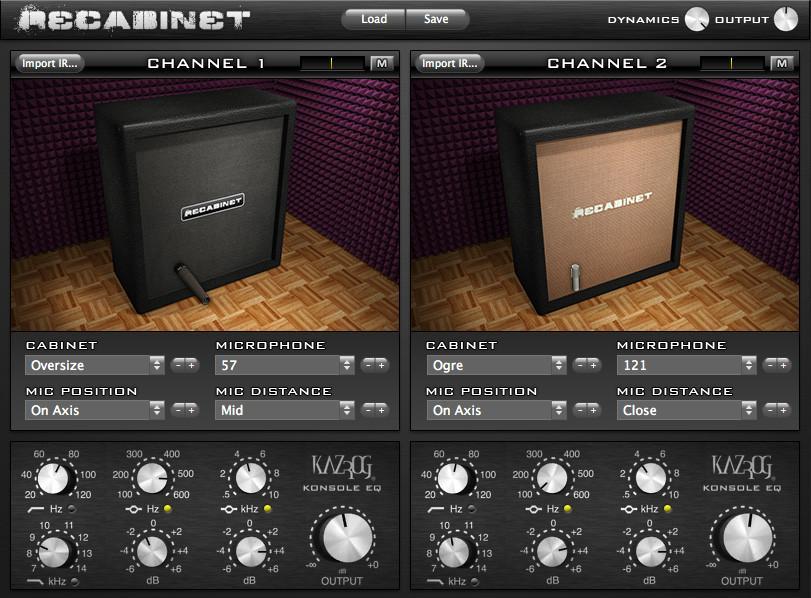Load a preset with the Load button

tap(373, 18)
